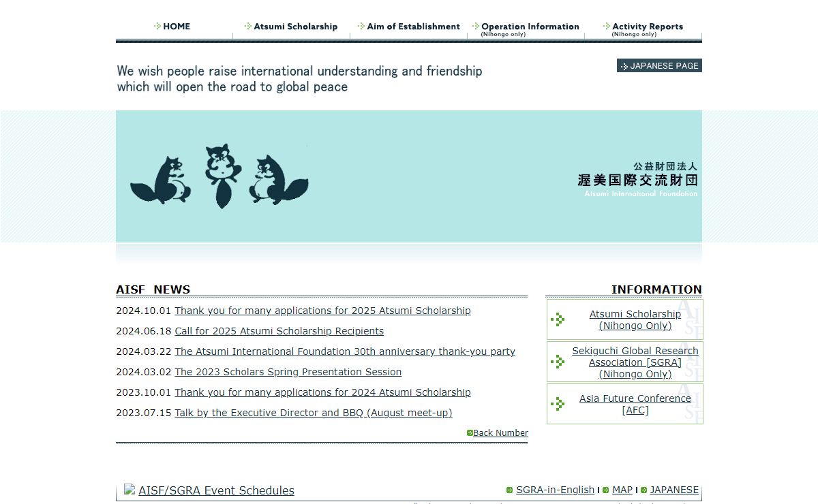Open Call for 2025 Scholarship Recipients
The height and width of the screenshot is (504, 818).
tap(279, 331)
